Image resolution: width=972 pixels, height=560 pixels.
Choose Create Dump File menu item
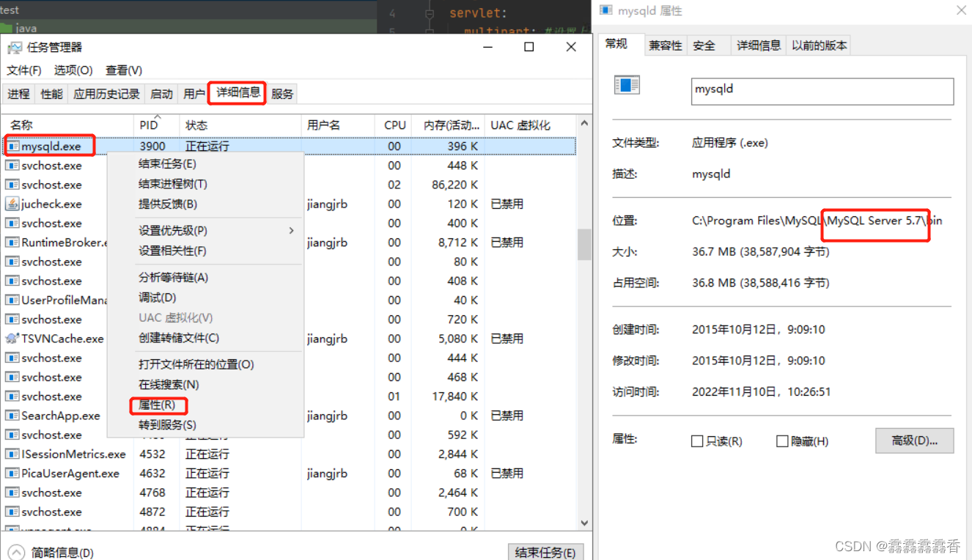point(205,338)
